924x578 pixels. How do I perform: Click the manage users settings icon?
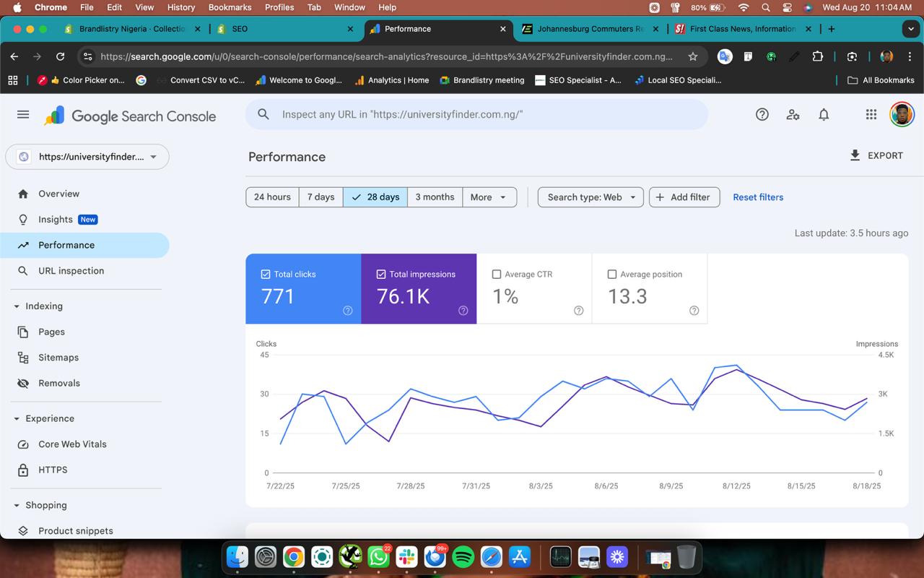click(793, 115)
